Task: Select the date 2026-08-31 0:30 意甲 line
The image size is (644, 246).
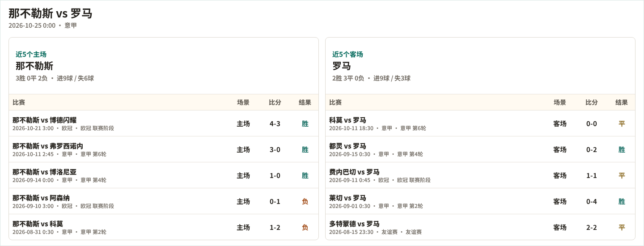Action: (x=59, y=232)
